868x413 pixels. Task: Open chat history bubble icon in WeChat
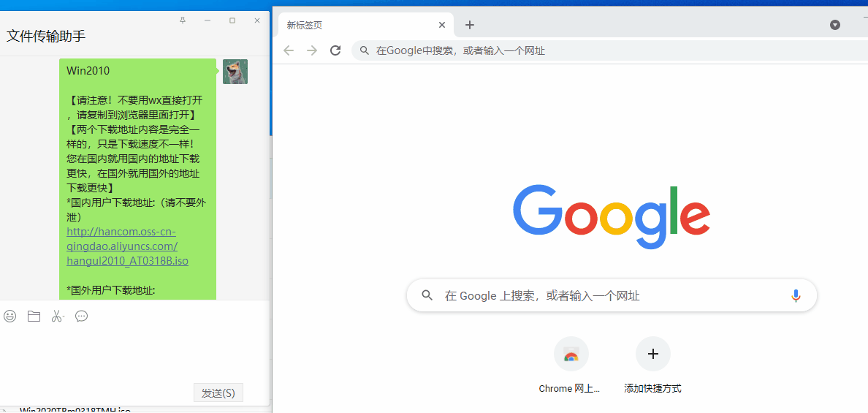pos(81,316)
